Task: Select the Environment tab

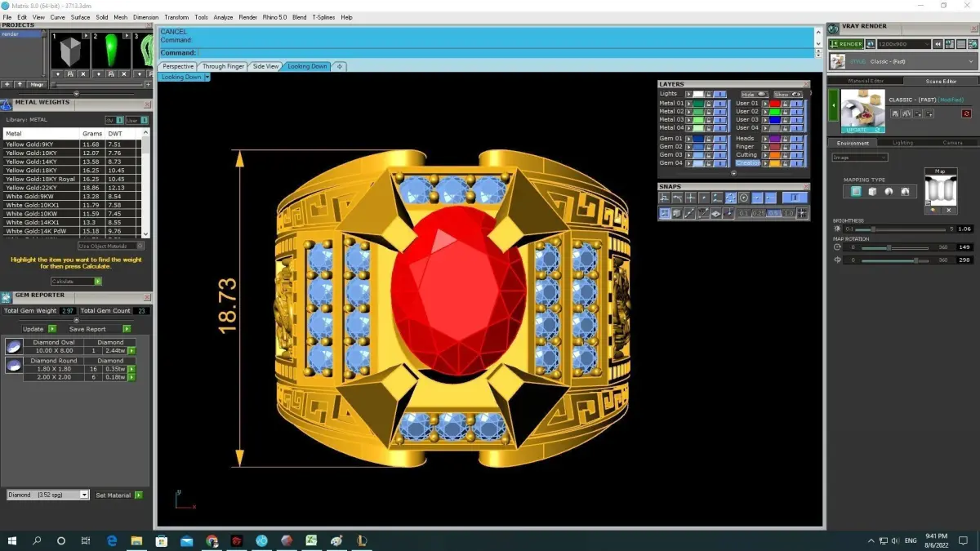Action: click(x=853, y=143)
